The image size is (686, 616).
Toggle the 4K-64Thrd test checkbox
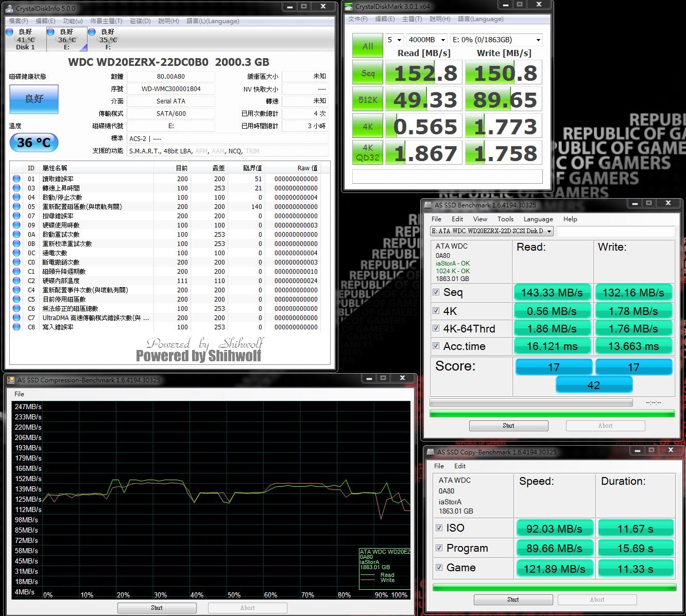click(x=436, y=328)
